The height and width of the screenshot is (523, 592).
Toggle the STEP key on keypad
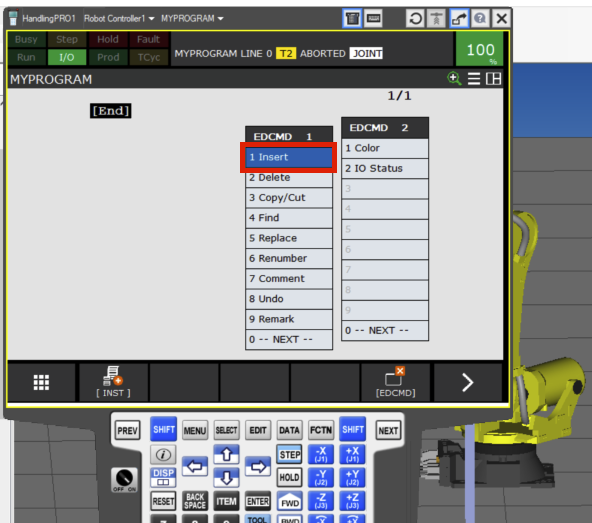(x=290, y=454)
